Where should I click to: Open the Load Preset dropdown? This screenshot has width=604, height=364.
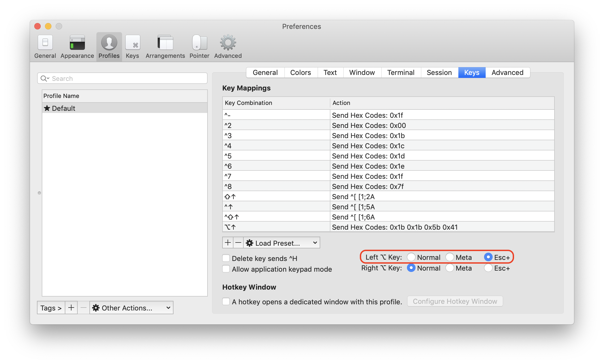(x=282, y=243)
